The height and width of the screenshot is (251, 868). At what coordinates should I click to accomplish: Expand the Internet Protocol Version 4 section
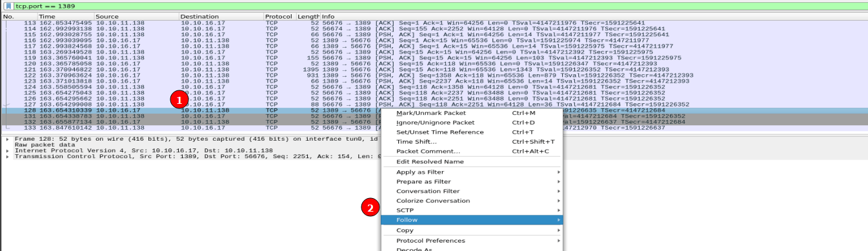(7, 150)
